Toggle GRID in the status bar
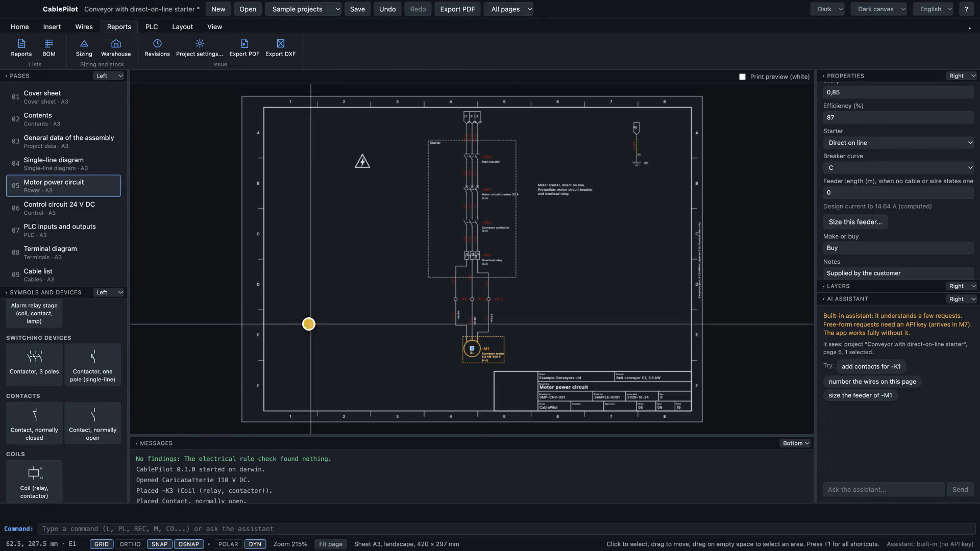The image size is (980, 551). (x=102, y=544)
